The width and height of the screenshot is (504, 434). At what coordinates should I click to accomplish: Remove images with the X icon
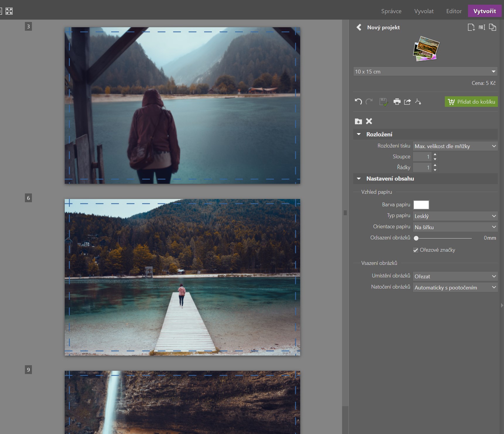click(x=369, y=121)
